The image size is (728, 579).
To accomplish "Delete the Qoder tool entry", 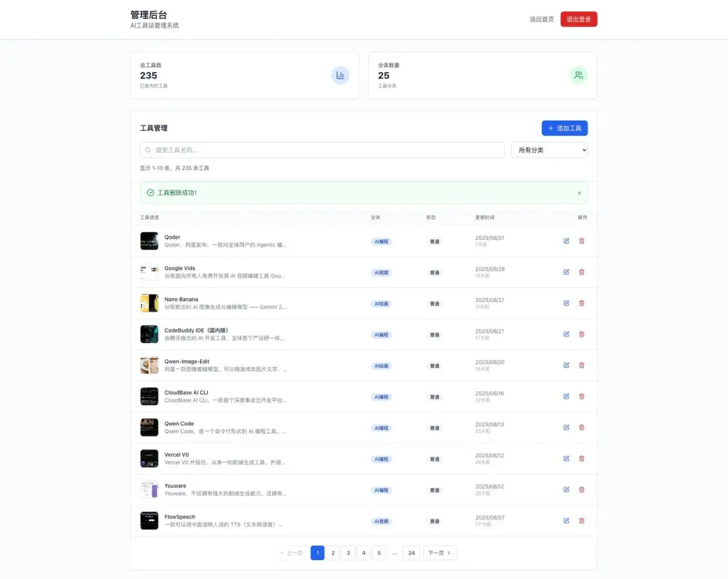I will pos(581,241).
